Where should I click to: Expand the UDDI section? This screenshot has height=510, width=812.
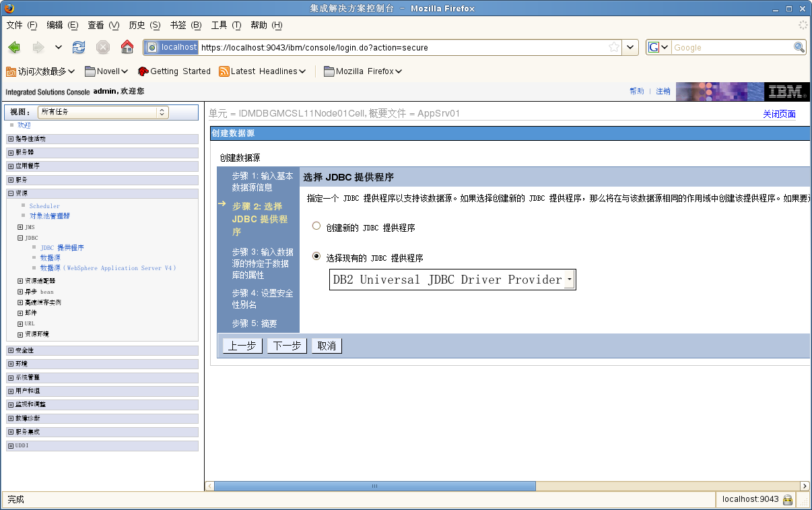click(x=11, y=445)
